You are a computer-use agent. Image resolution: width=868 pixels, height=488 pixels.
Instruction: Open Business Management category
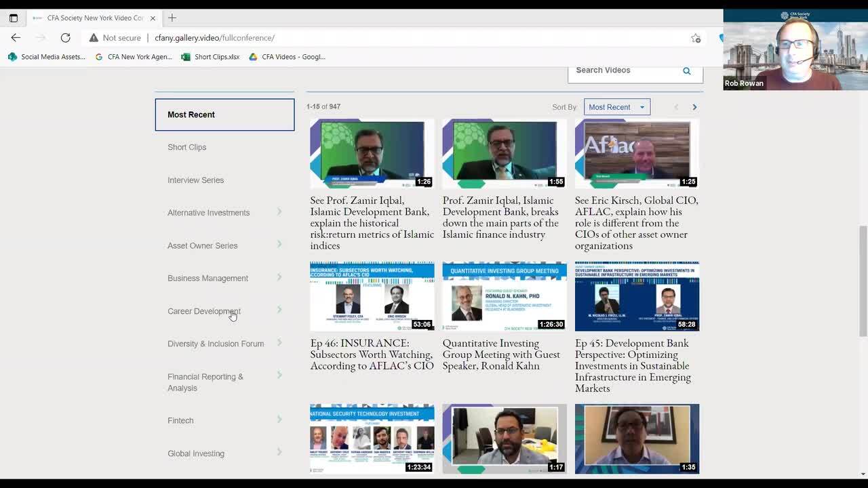pyautogui.click(x=208, y=279)
